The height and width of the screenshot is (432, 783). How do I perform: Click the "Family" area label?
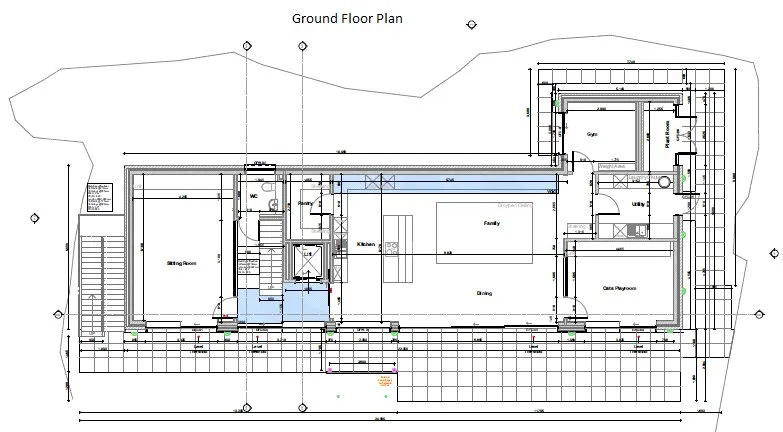click(492, 223)
